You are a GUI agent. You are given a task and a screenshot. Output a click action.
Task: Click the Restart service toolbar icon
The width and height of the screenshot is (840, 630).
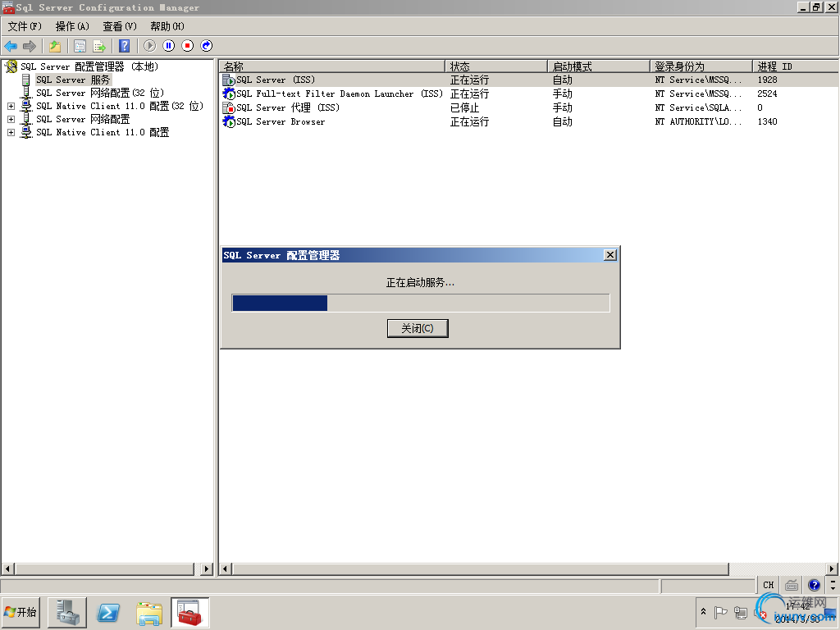coord(207,46)
